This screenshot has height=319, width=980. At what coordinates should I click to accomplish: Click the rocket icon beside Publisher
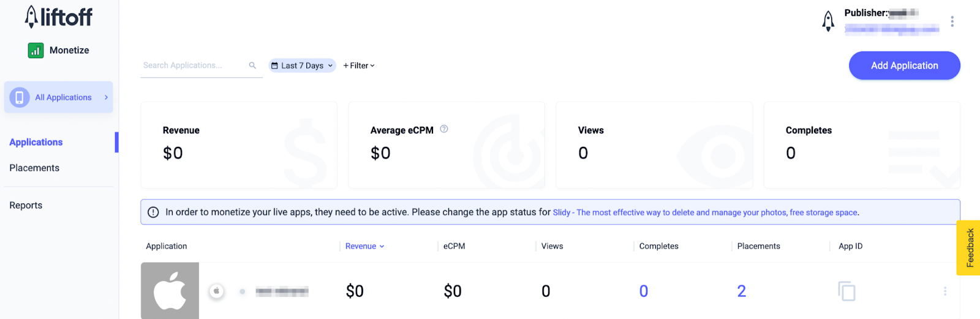click(x=828, y=21)
